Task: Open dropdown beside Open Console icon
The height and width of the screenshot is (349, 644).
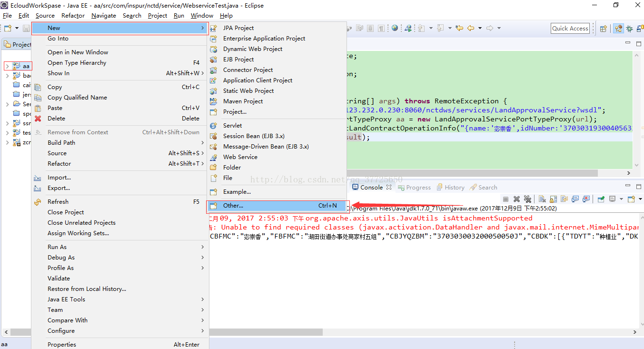Action: pos(640,199)
